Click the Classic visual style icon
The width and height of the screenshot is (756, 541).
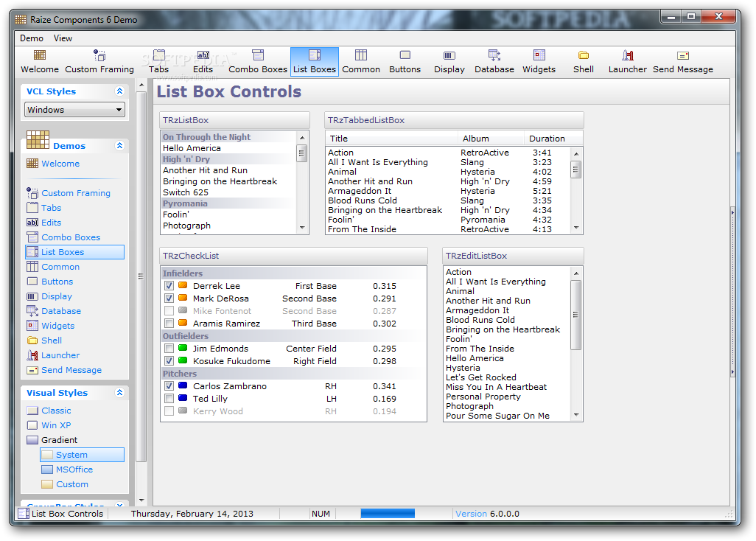32,411
